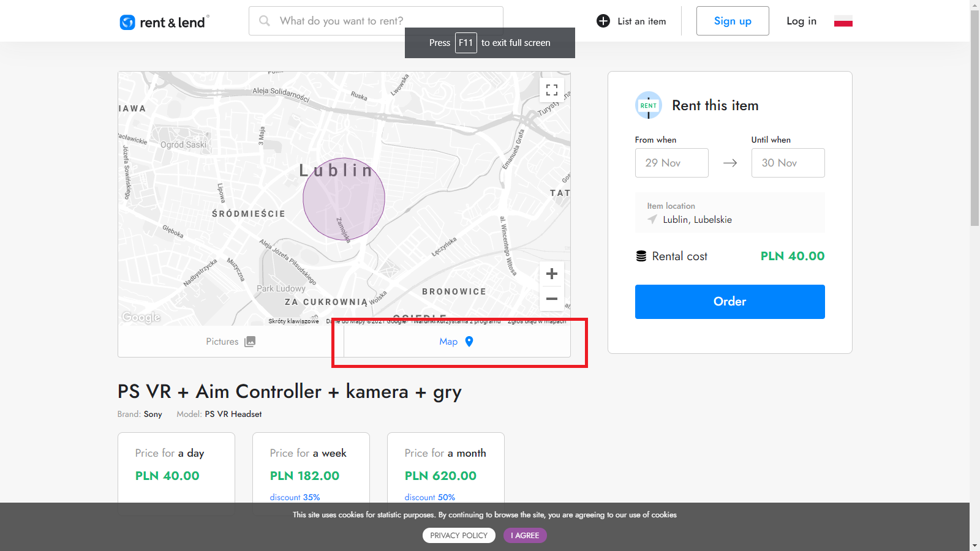Image resolution: width=980 pixels, height=551 pixels.
Task: Click the month price 'PLN 620.00'
Action: point(441,476)
